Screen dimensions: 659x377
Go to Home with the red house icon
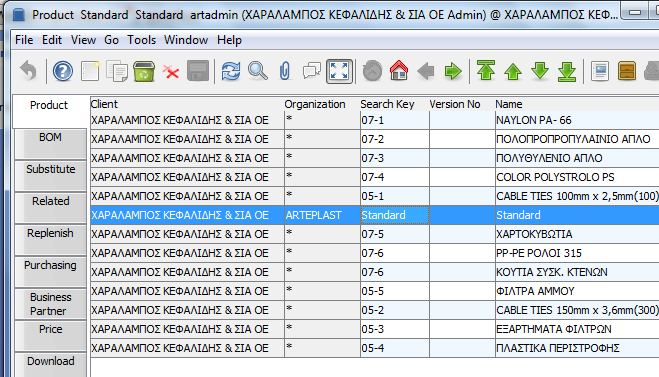tap(399, 71)
